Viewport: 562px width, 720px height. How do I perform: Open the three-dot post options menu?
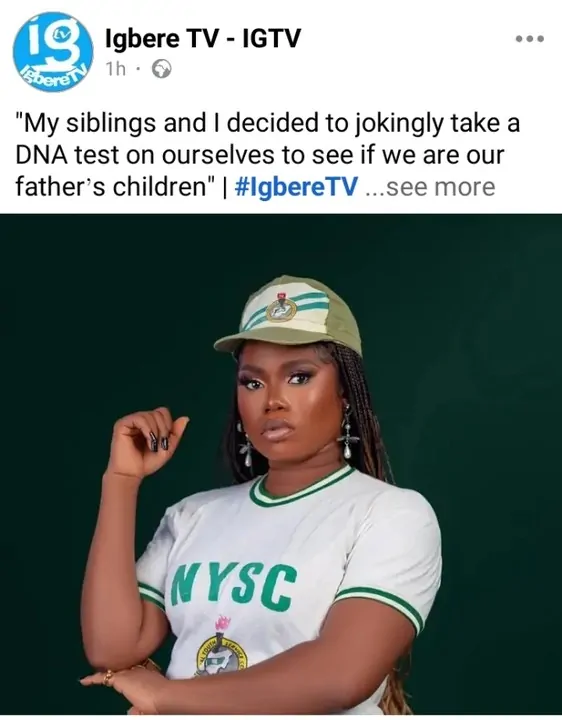point(530,39)
